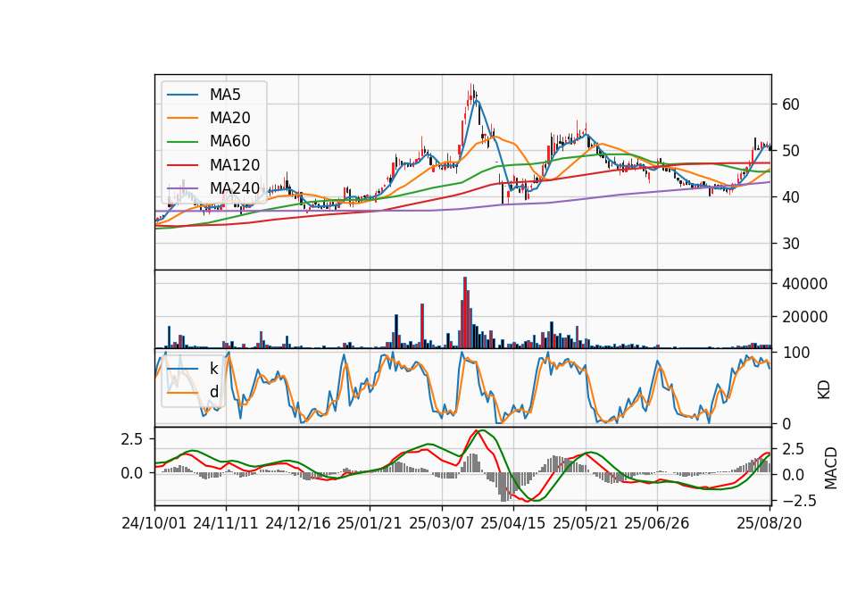Viewport: 857px width, 616px height.
Task: Click the KD axis value 100
Action: point(795,353)
